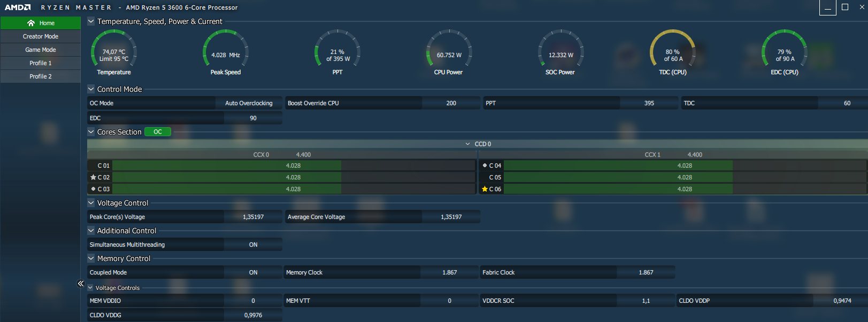The width and height of the screenshot is (868, 322).
Task: Collapse the CCD 0 group chevron
Action: (468, 144)
